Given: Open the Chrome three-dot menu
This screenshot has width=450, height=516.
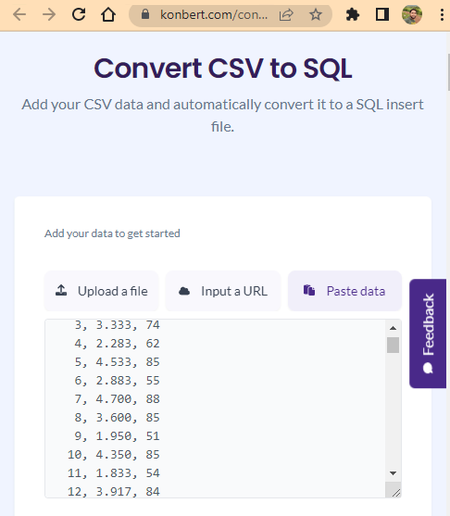Looking at the screenshot, I should click(x=442, y=15).
